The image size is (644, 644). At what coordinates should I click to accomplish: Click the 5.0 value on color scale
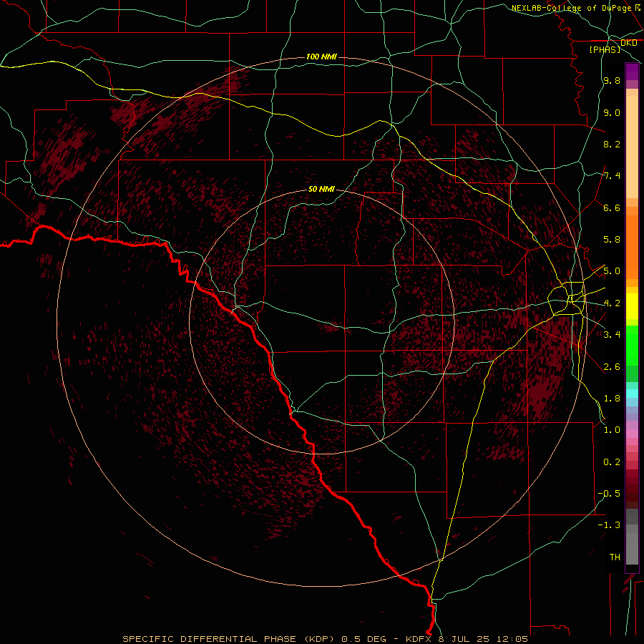612,271
